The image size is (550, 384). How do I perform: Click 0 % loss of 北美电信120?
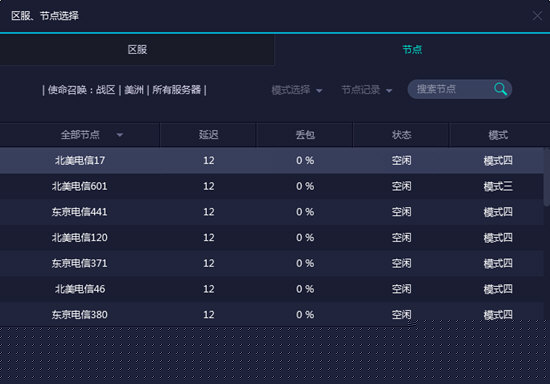[x=305, y=238]
